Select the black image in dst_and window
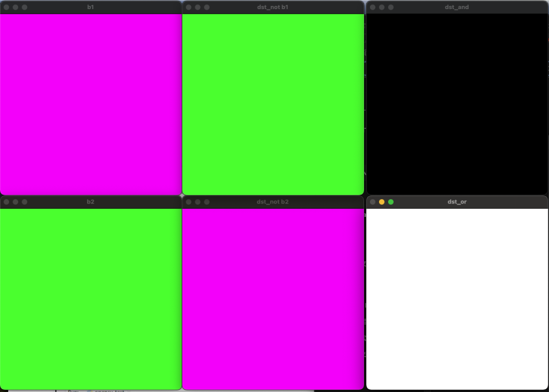 click(457, 104)
